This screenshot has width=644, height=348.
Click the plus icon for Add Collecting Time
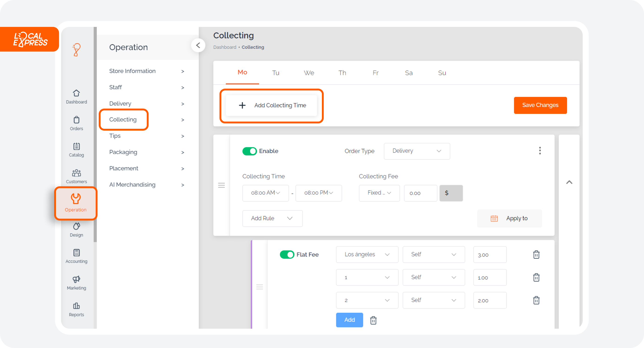coord(242,105)
